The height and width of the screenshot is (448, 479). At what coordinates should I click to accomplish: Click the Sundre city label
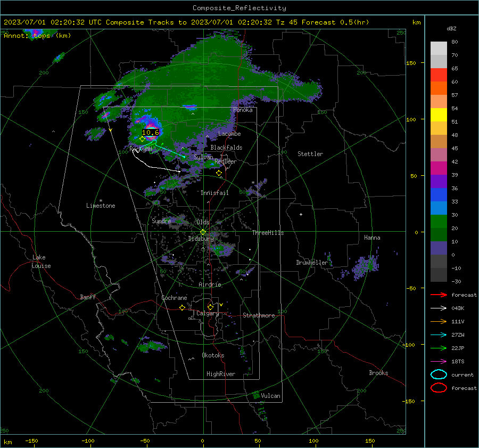161,221
